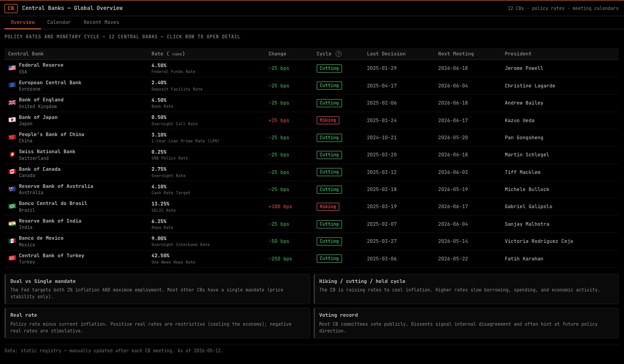Viewport: 624px width, 364px height.
Task: Open the Bank of Canada row
Action: point(311,172)
